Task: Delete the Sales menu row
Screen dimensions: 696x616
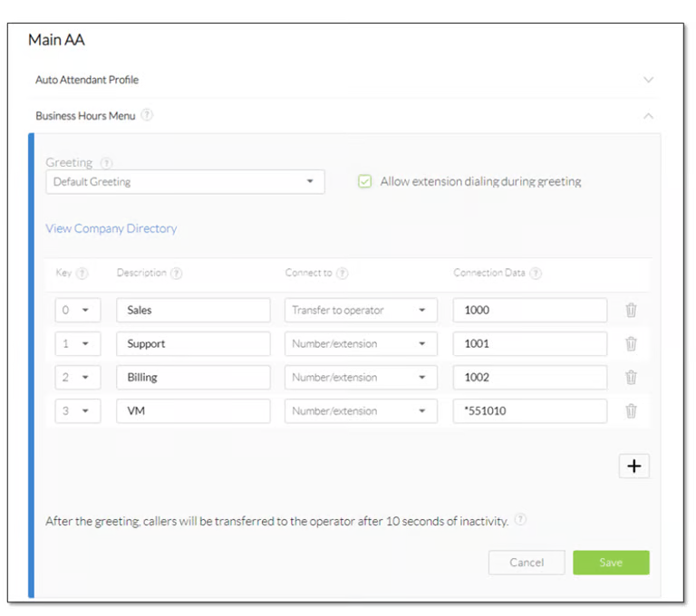Action: click(x=631, y=310)
